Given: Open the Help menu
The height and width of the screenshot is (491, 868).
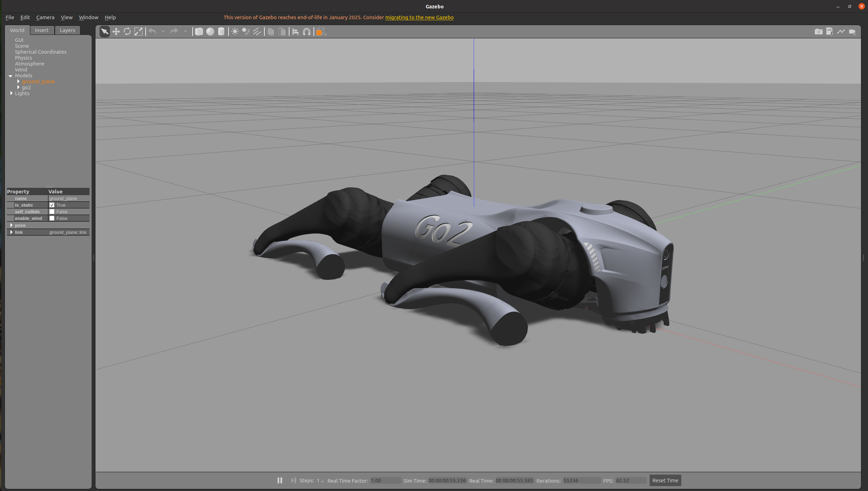Looking at the screenshot, I should 110,17.
